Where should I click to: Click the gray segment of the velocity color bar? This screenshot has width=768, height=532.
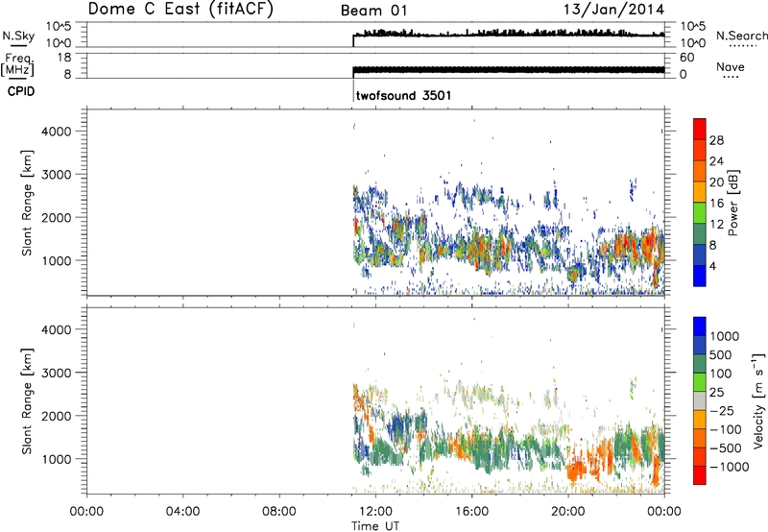(x=700, y=400)
